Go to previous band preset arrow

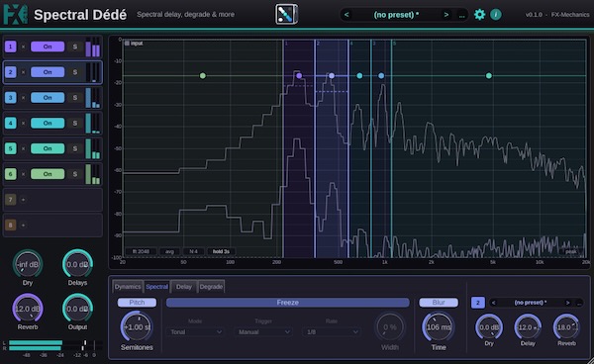click(493, 303)
